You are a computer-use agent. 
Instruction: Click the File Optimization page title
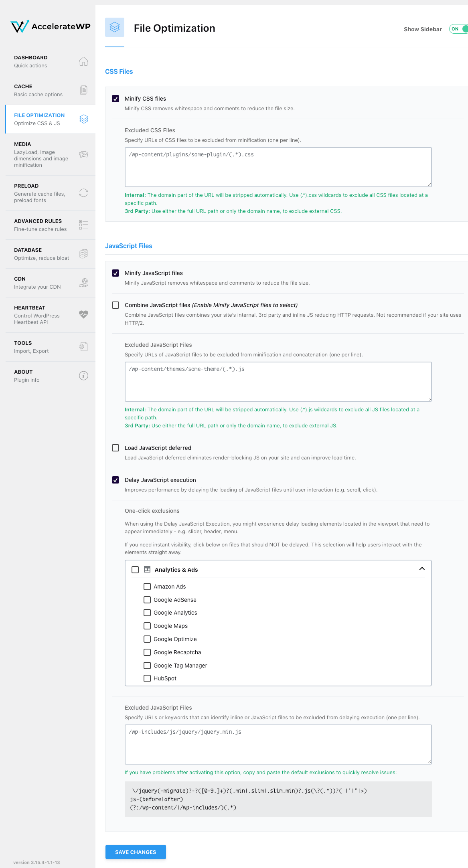point(174,28)
